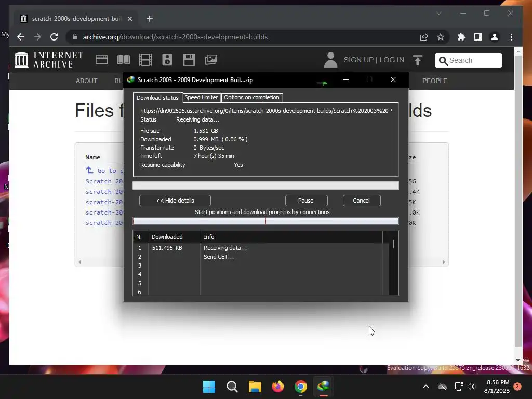Screen dimensions: 532x399
Task: Reload the archive.org page
Action: pos(54,37)
